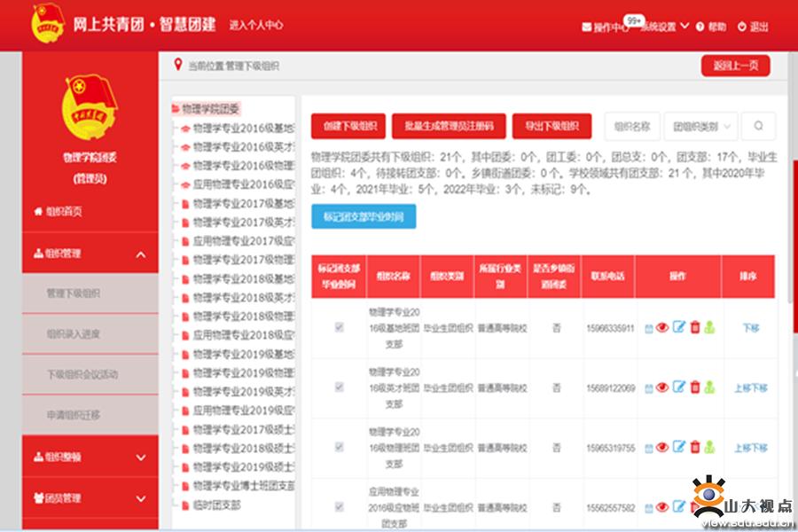This screenshot has width=798, height=532.
Task: Toggle graduation checkbox for 2016级基地班团支部
Action: tap(339, 327)
